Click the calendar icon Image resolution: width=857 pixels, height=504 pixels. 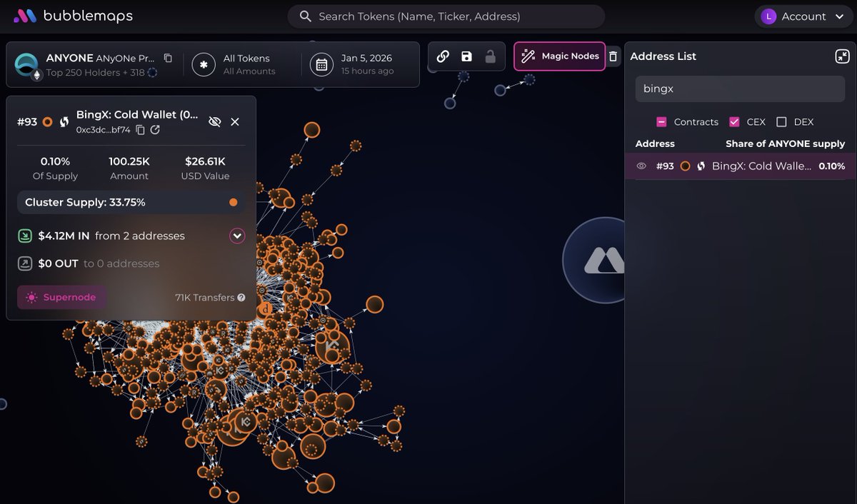321,65
